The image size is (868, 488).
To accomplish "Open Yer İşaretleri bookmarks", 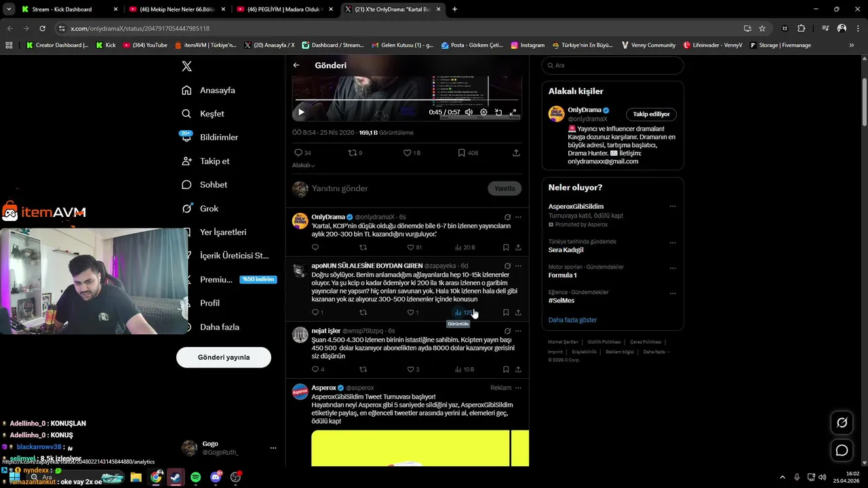I will (214, 232).
